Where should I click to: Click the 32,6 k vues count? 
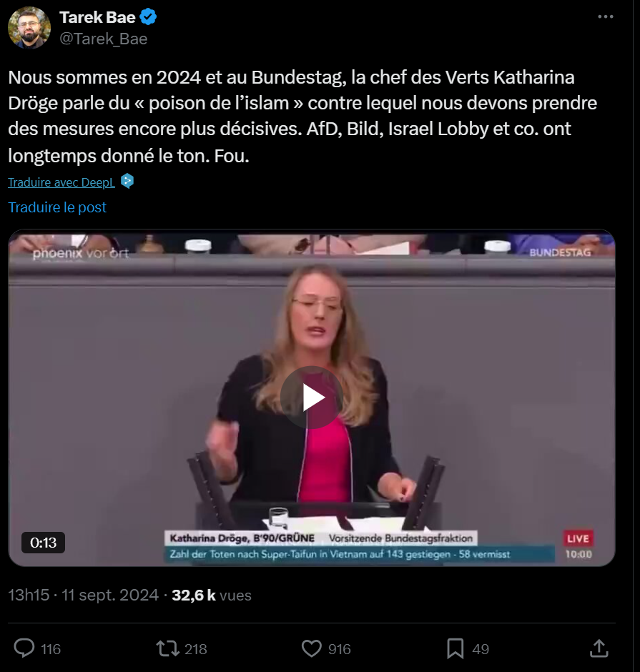pyautogui.click(x=212, y=595)
